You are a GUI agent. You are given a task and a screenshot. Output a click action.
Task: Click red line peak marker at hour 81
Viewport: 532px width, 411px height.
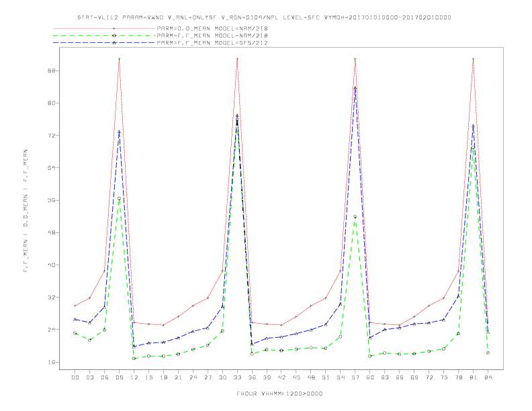(x=474, y=59)
